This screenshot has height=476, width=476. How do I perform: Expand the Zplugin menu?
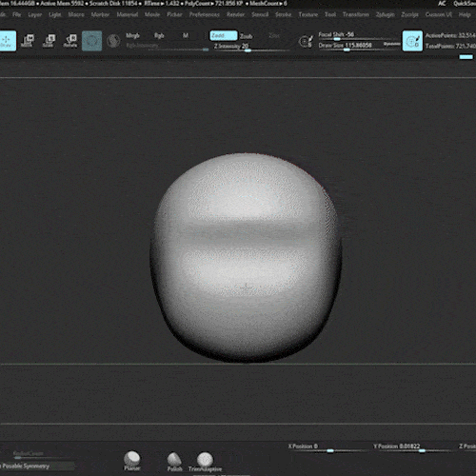click(x=385, y=14)
